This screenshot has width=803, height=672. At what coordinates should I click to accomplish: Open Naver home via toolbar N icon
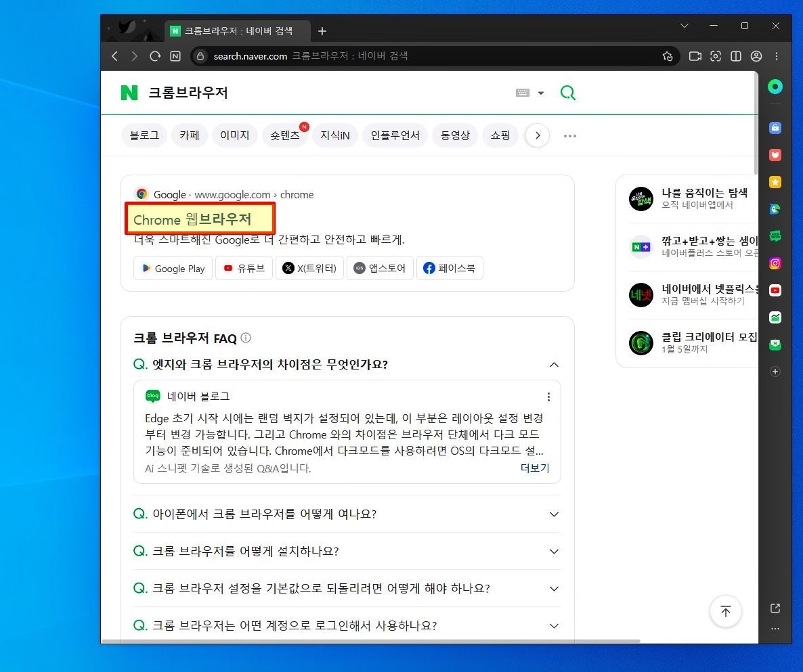(x=175, y=56)
